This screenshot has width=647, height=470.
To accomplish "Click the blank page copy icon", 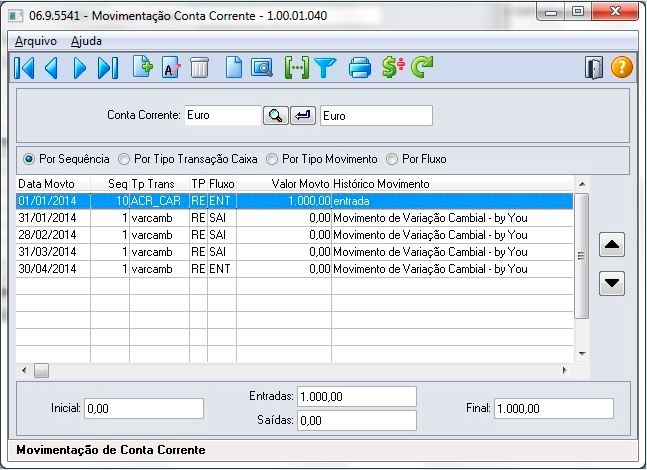I will pos(234,68).
